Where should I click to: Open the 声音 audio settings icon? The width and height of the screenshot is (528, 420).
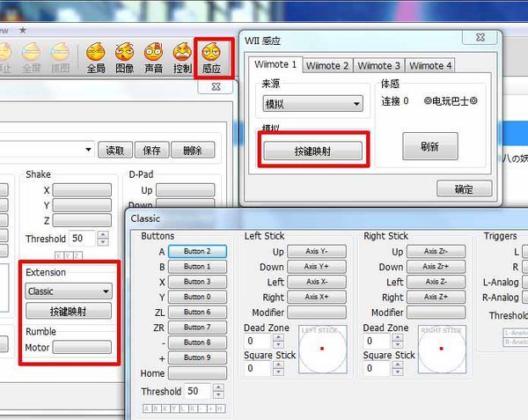(x=153, y=58)
